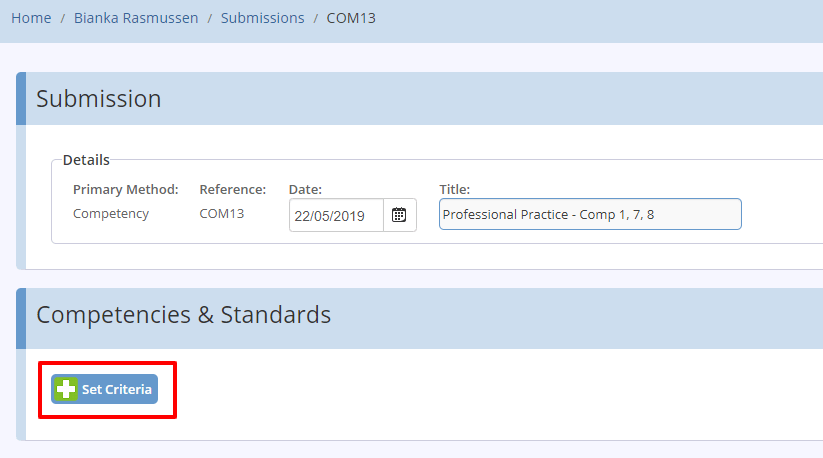Navigate to the Submissions breadcrumb link
This screenshot has height=458, width=823.
pyautogui.click(x=262, y=18)
